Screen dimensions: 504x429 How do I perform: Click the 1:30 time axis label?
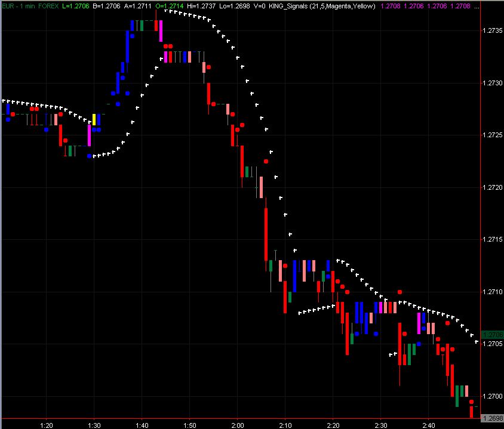click(x=94, y=425)
